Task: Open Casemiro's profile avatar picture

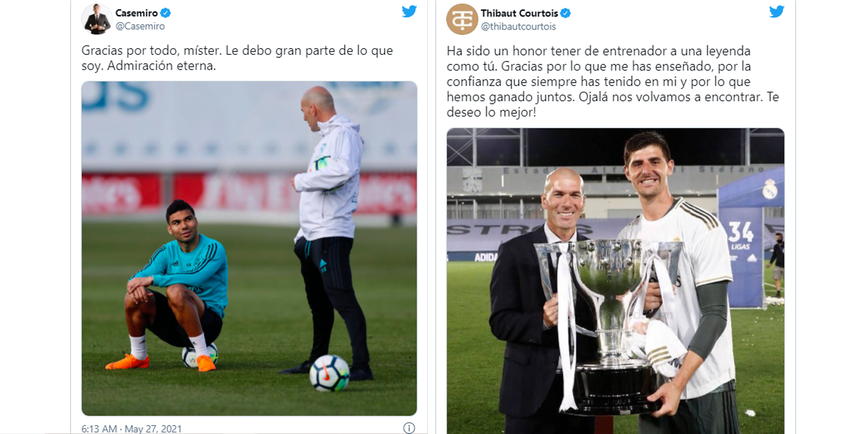Action: (x=97, y=19)
